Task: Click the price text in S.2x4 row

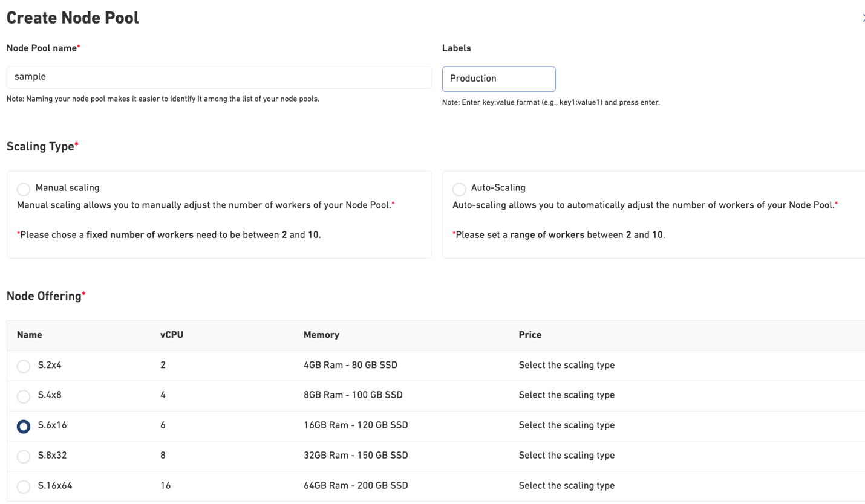Action: pos(566,365)
